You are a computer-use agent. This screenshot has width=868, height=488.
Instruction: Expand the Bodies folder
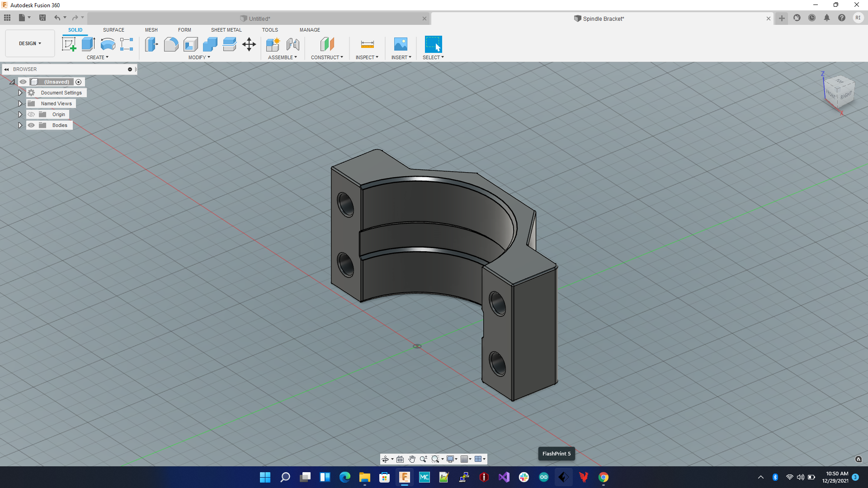tap(20, 125)
